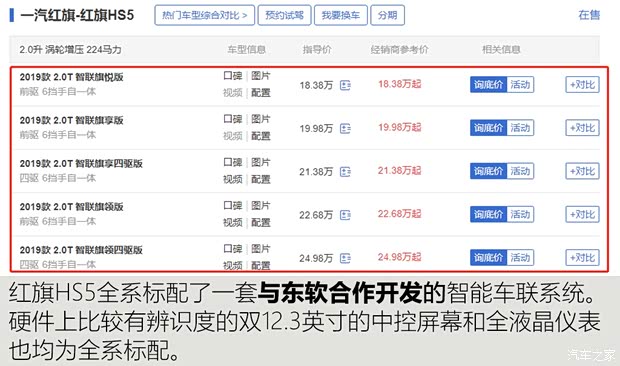This screenshot has width=620, height=366.
Task: Open 2019款 2.0T 智联旗悦版 model link
Action: [x=72, y=77]
